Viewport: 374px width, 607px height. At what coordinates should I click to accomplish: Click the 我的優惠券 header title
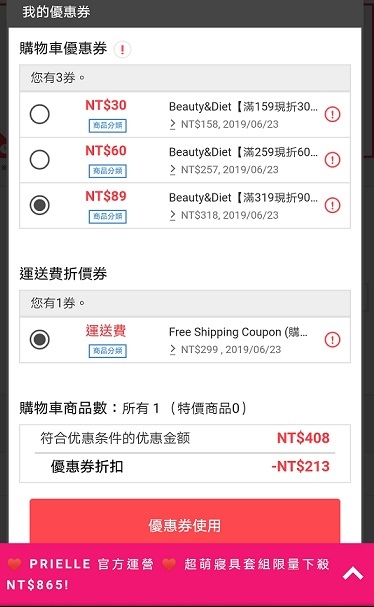(56, 12)
